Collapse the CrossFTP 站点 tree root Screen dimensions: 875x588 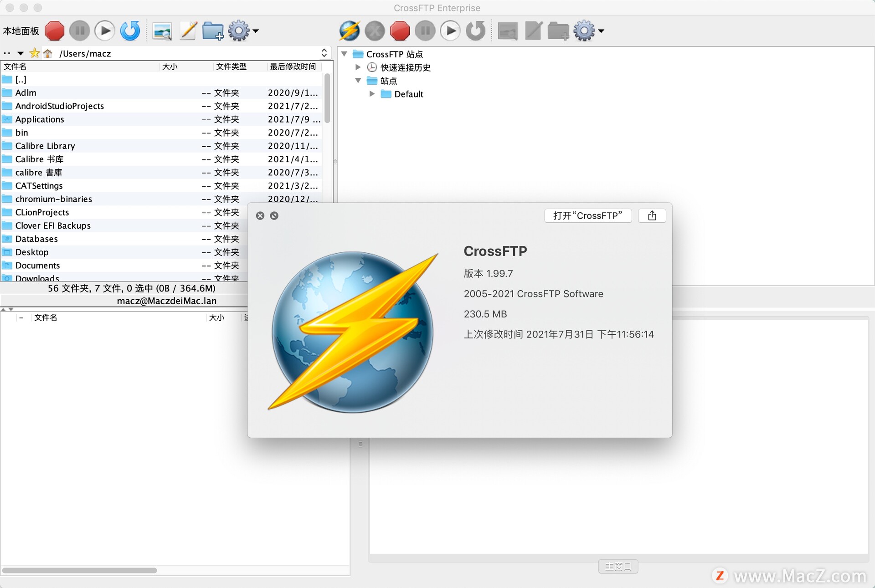pyautogui.click(x=345, y=54)
